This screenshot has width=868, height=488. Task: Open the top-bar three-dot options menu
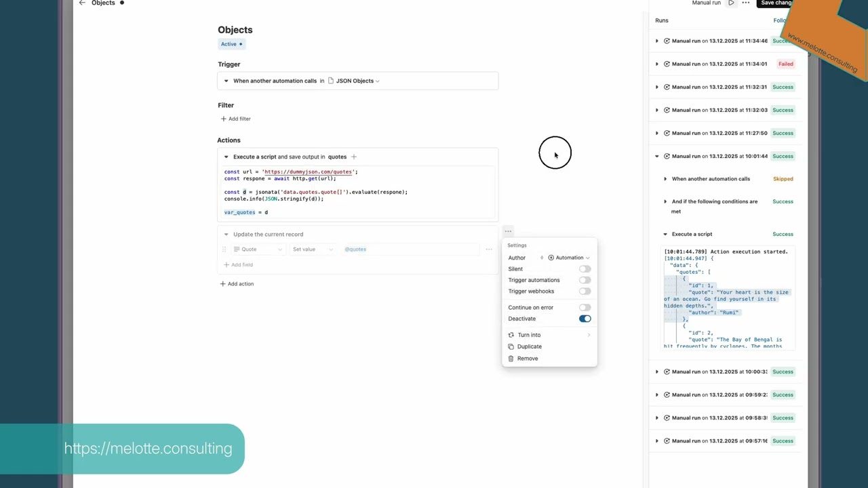coord(746,3)
